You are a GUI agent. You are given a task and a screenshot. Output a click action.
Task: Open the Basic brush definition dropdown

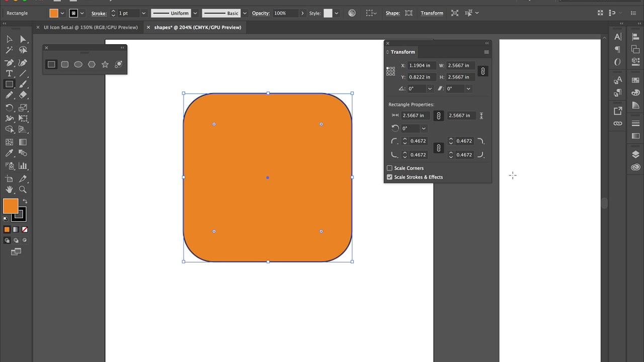point(245,13)
